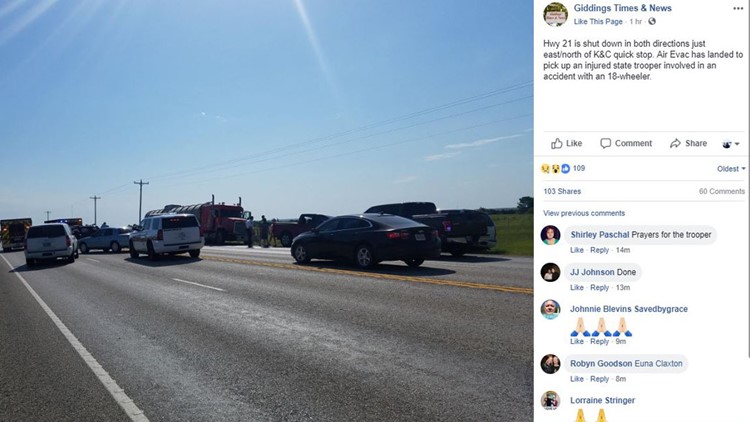Image resolution: width=750 pixels, height=422 pixels.
Task: Click the 60 Comments count
Action: pyautogui.click(x=722, y=191)
